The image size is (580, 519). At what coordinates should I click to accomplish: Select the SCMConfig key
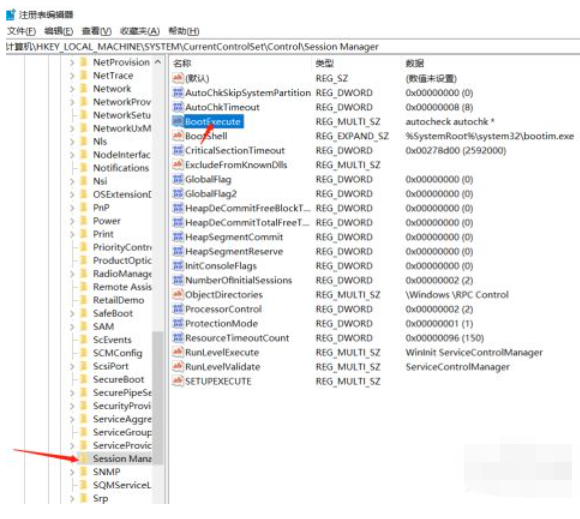pyautogui.click(x=118, y=353)
